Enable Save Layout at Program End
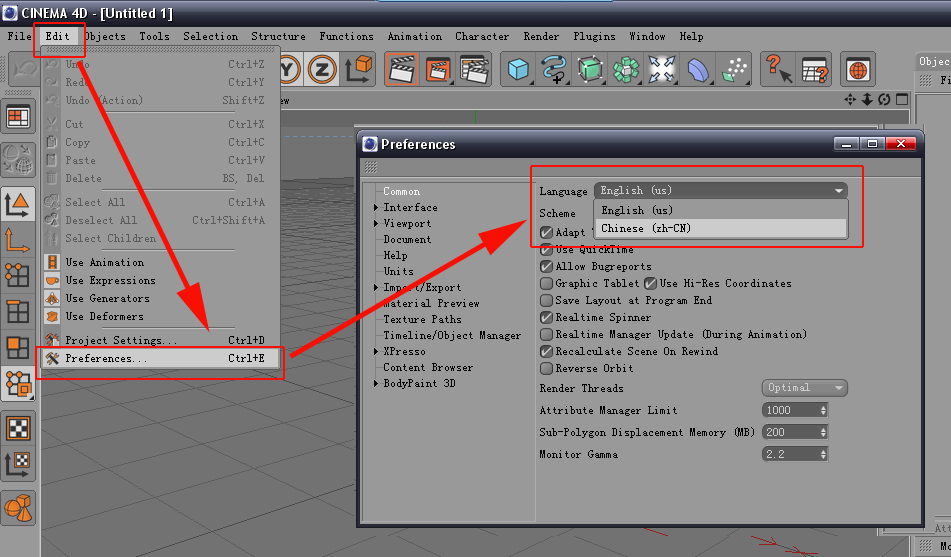Image resolution: width=951 pixels, height=557 pixels. 546,300
